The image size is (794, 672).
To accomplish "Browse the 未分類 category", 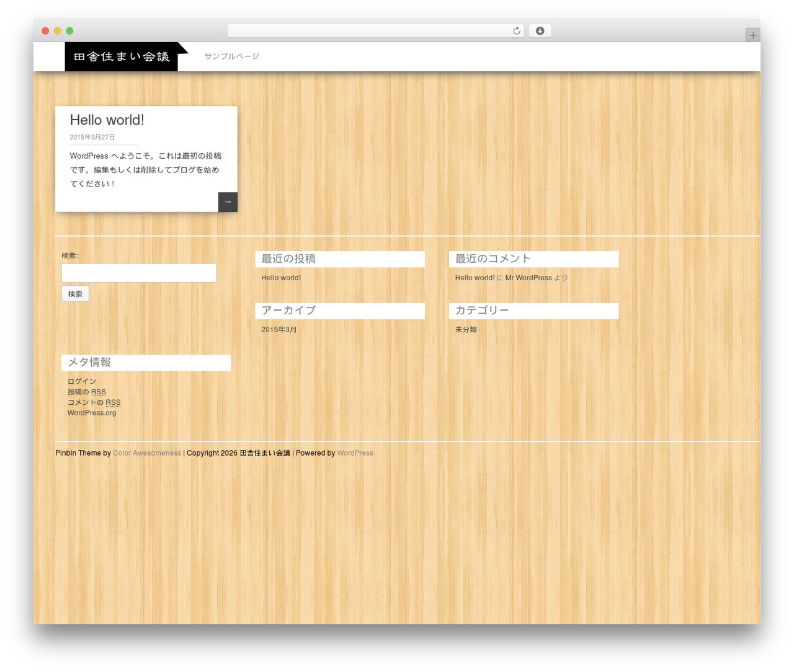I will click(466, 330).
